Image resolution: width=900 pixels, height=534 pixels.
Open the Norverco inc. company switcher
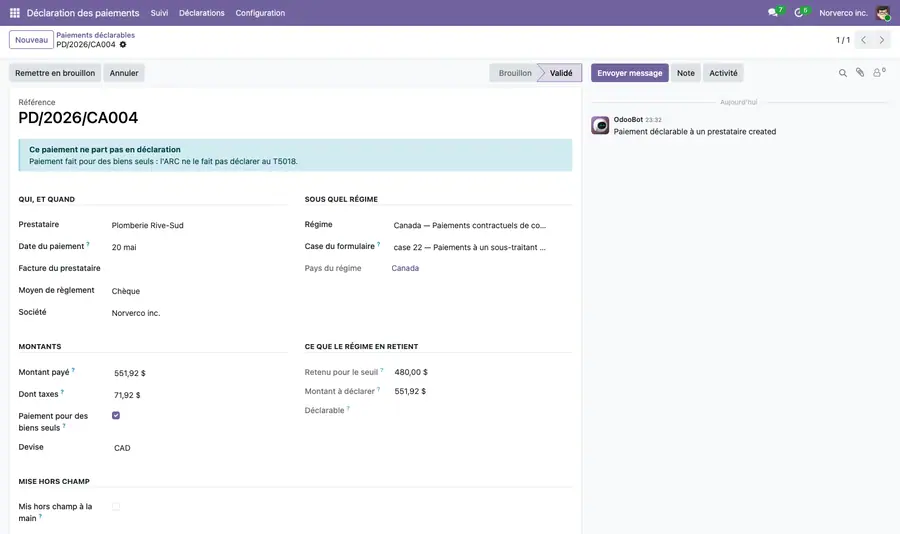pos(843,13)
